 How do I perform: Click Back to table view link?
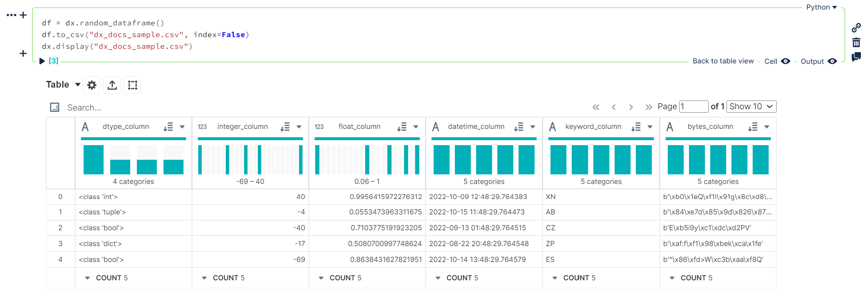[x=723, y=61]
